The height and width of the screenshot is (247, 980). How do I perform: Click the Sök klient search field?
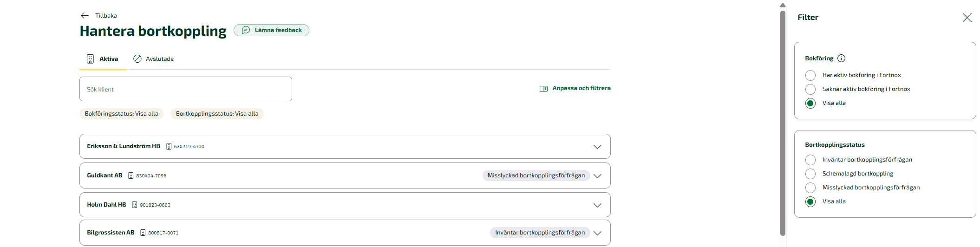[x=185, y=89]
